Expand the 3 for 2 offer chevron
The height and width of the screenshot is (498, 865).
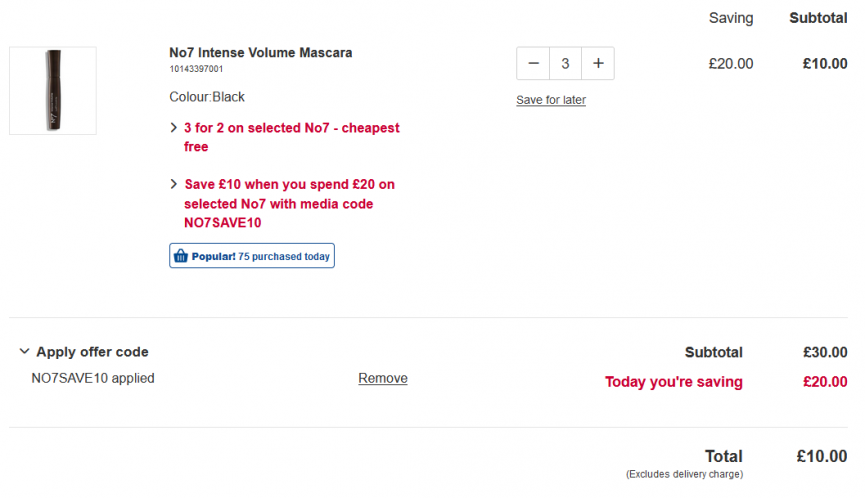(x=174, y=128)
